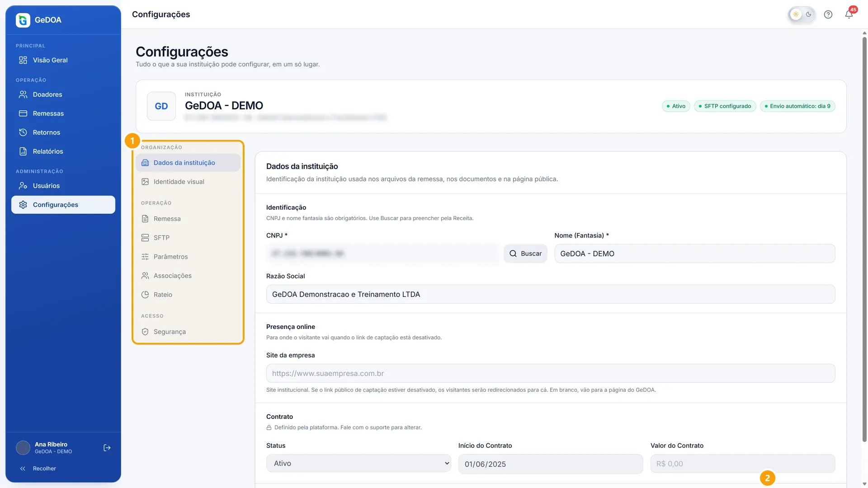Click the help question mark icon
868x488 pixels.
pyautogui.click(x=828, y=14)
